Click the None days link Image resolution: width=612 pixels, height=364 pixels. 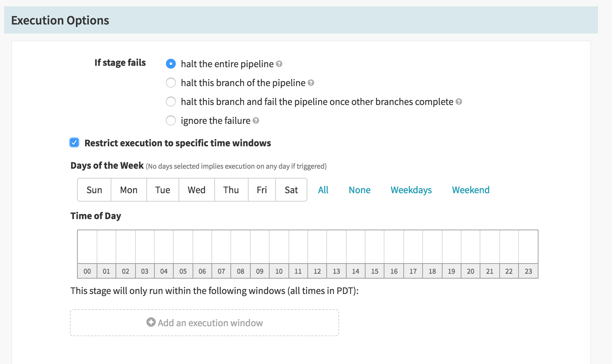click(x=360, y=190)
